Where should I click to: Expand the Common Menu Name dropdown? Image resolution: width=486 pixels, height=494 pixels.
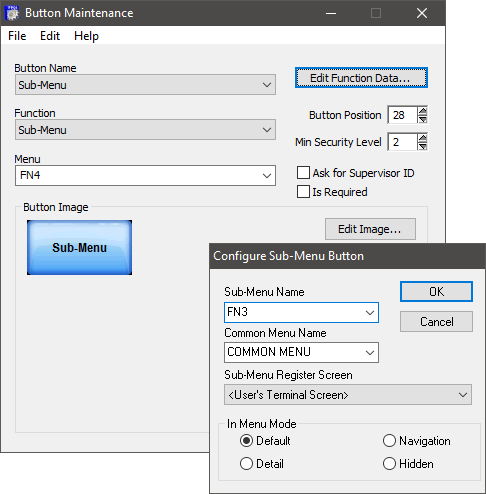pyautogui.click(x=301, y=352)
